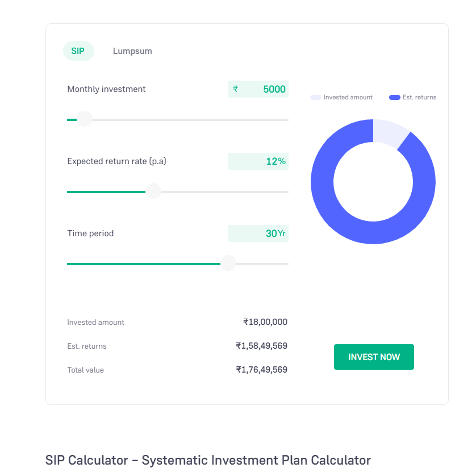
Task: Click the Est. returns legend color swatch
Action: pyautogui.click(x=394, y=98)
